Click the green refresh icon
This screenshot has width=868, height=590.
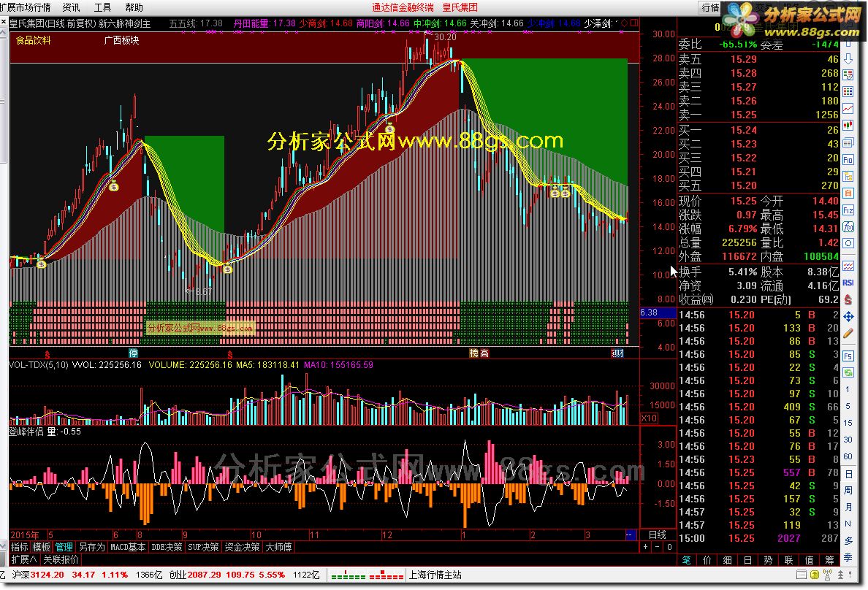coord(848,372)
